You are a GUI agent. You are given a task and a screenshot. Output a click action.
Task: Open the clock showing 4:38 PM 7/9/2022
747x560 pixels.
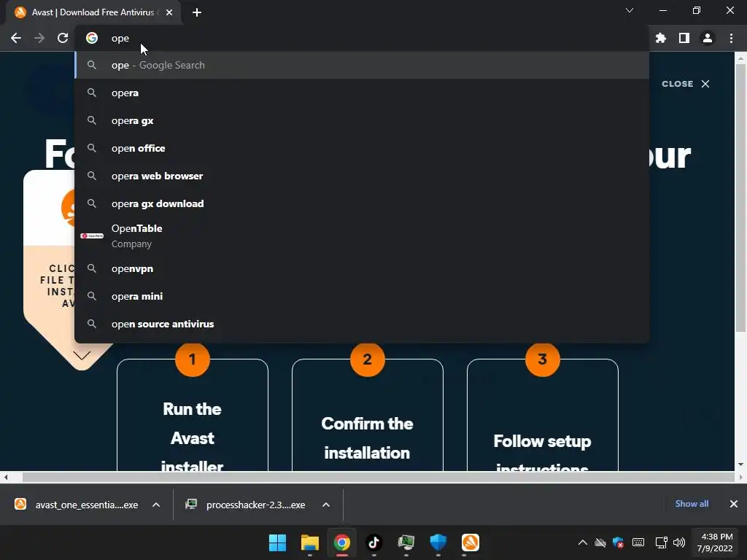[x=715, y=542]
